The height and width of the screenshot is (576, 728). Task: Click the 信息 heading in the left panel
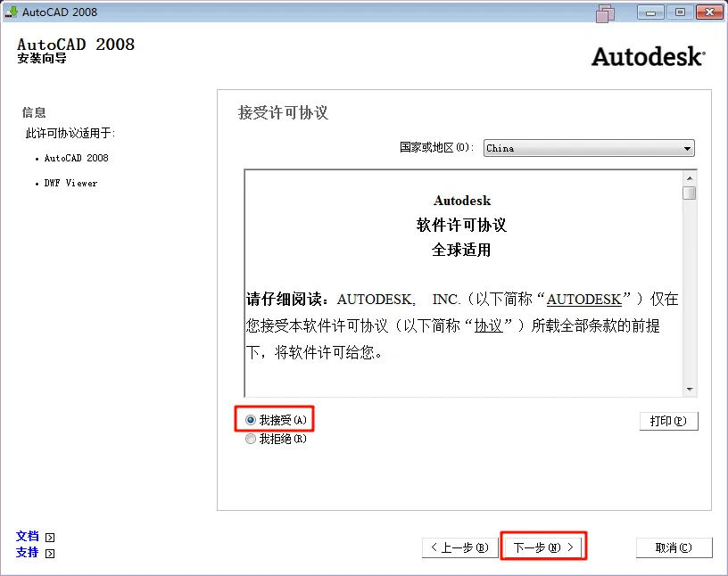click(x=34, y=112)
